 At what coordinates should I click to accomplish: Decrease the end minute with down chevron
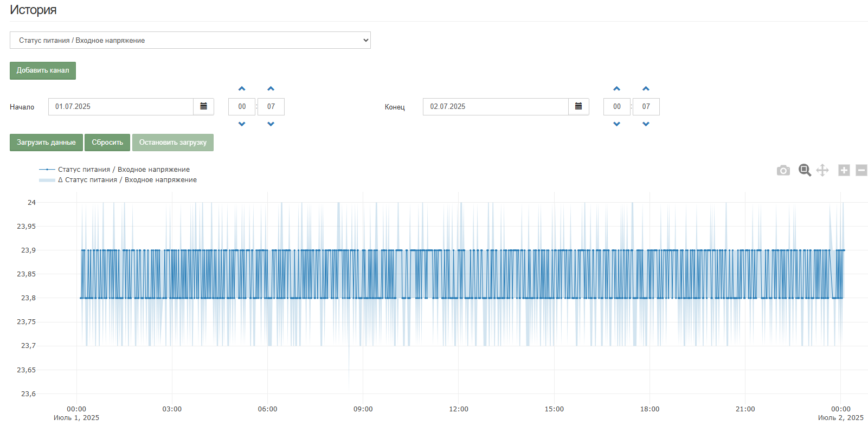point(646,124)
